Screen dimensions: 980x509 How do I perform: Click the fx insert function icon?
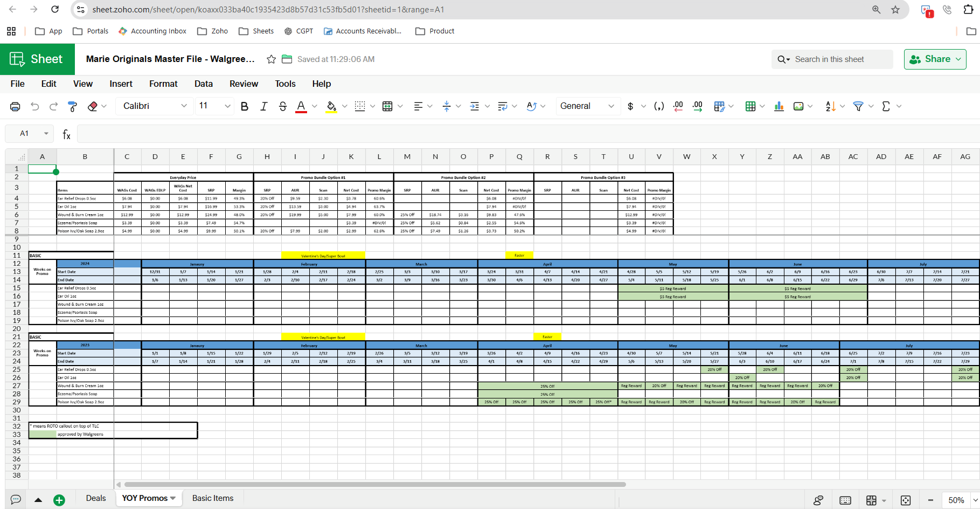[66, 134]
